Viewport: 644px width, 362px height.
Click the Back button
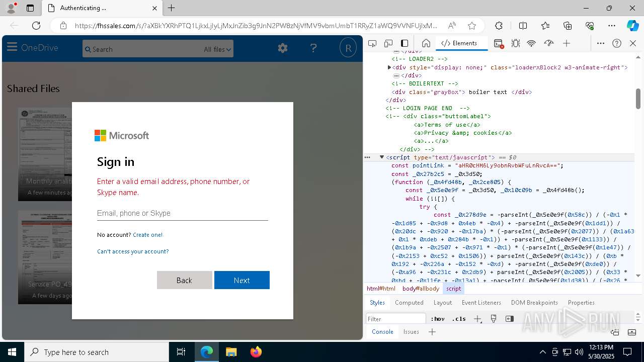[185, 280]
